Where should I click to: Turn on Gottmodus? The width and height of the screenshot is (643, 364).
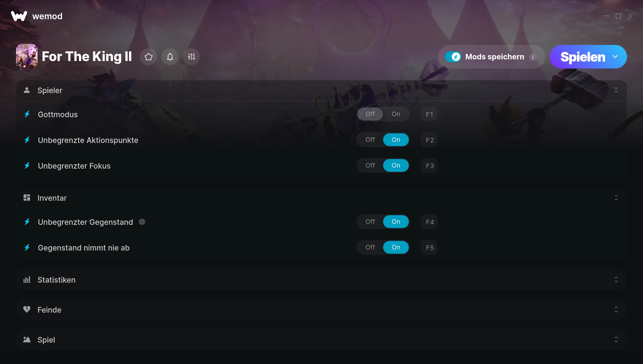tap(396, 114)
